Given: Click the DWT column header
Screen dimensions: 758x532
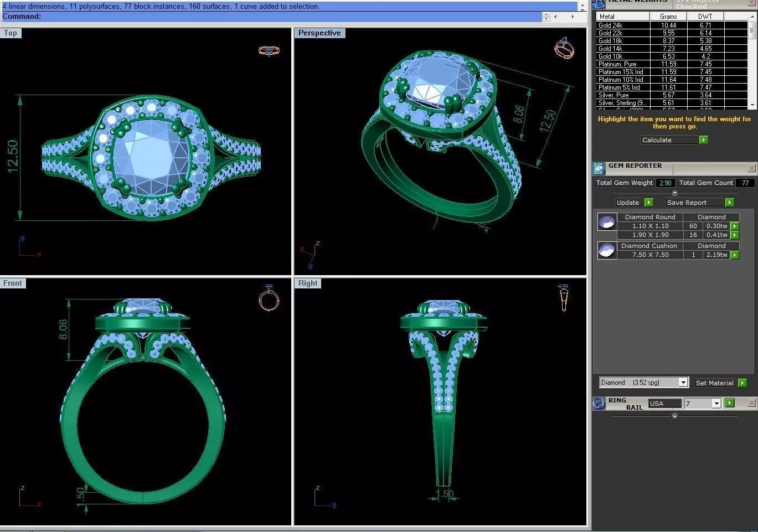Looking at the screenshot, I should (705, 17).
